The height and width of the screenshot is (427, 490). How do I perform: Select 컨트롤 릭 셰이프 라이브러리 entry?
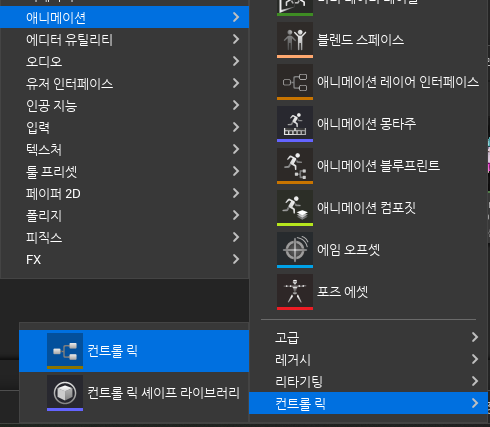[x=134, y=393]
